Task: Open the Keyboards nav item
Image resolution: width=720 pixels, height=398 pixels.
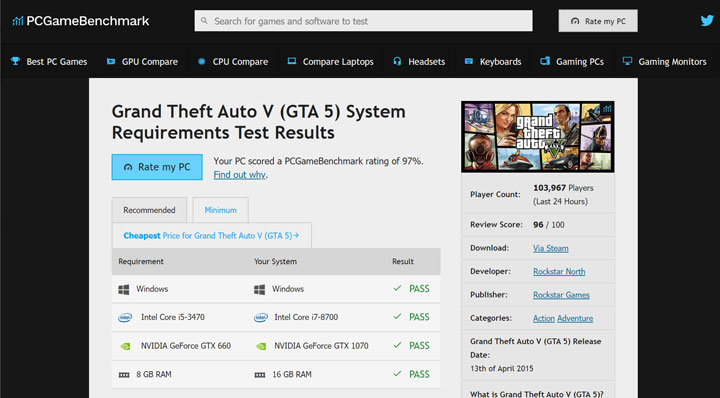Action: point(493,61)
